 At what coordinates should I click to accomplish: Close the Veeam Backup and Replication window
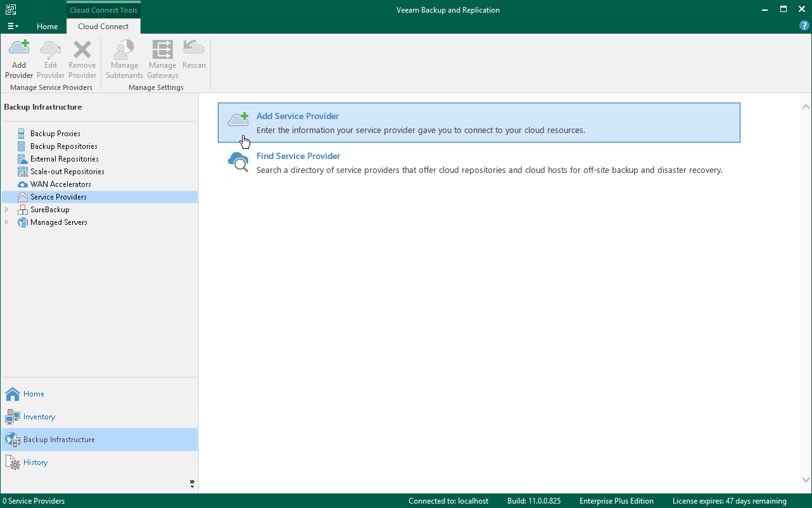coord(802,10)
